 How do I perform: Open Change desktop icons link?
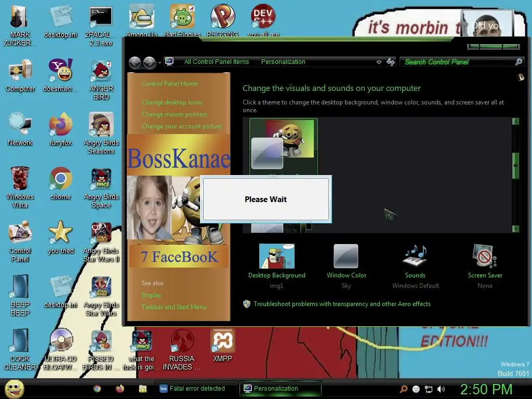172,102
